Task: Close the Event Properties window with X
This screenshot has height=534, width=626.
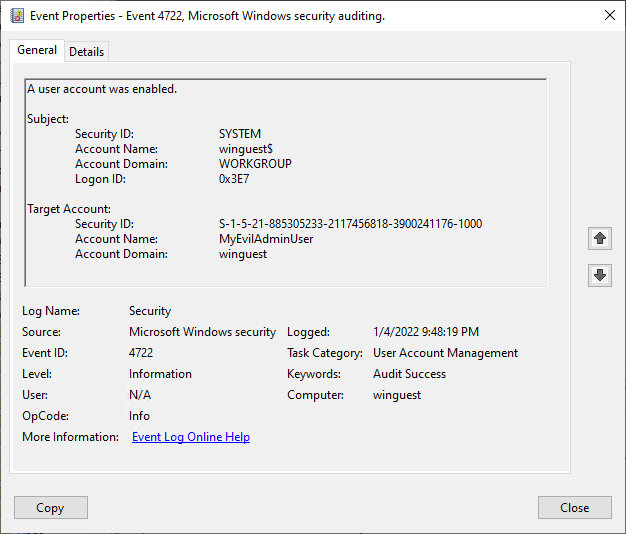Action: pyautogui.click(x=610, y=15)
